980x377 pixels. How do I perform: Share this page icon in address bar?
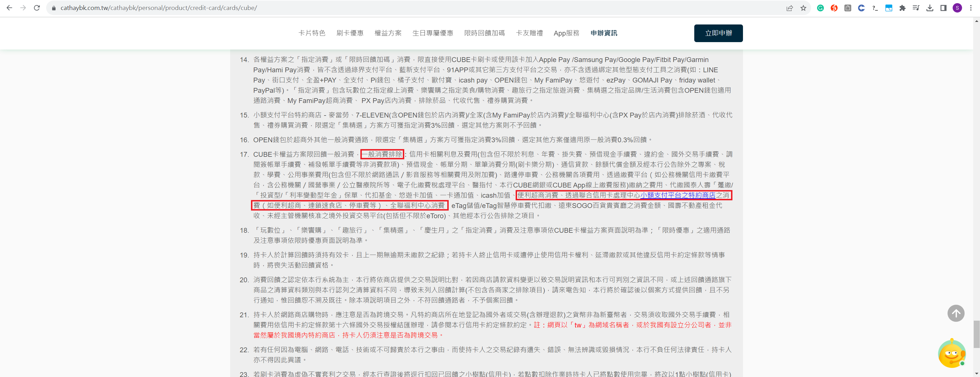click(x=789, y=8)
